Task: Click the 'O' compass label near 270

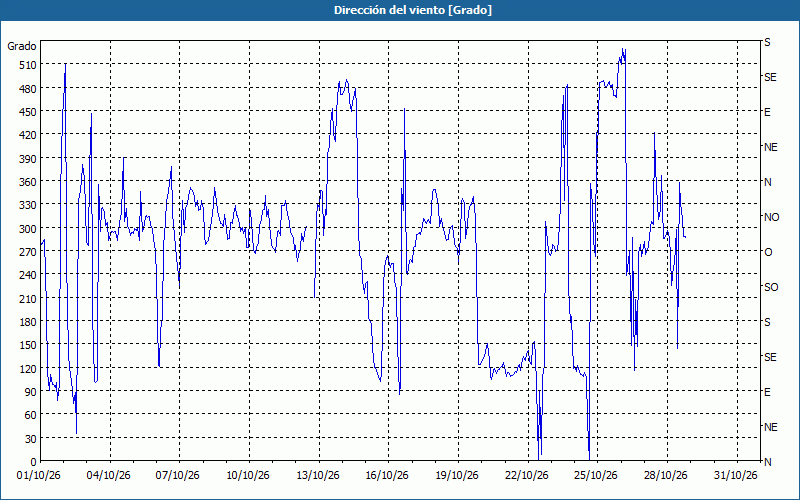Action: (768, 253)
